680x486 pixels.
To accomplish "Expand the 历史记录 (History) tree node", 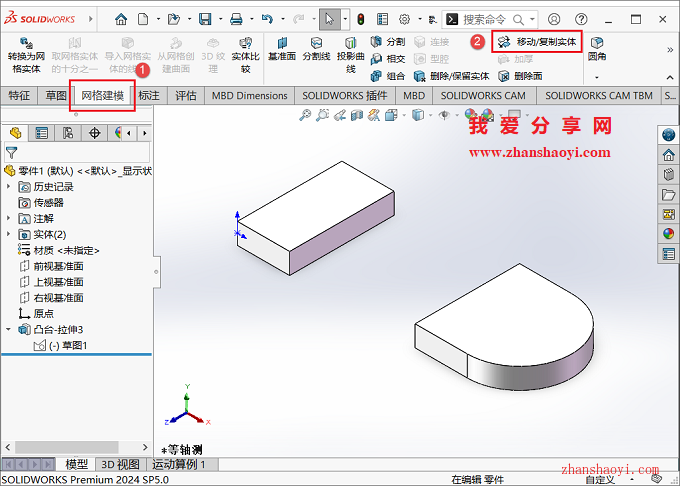I will coord(10,187).
